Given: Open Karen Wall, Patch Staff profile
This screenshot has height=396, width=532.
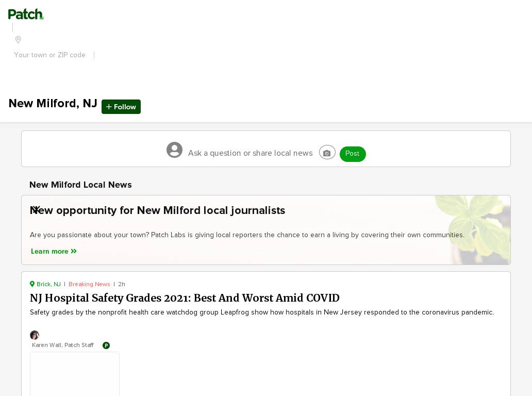Looking at the screenshot, I should [63, 345].
